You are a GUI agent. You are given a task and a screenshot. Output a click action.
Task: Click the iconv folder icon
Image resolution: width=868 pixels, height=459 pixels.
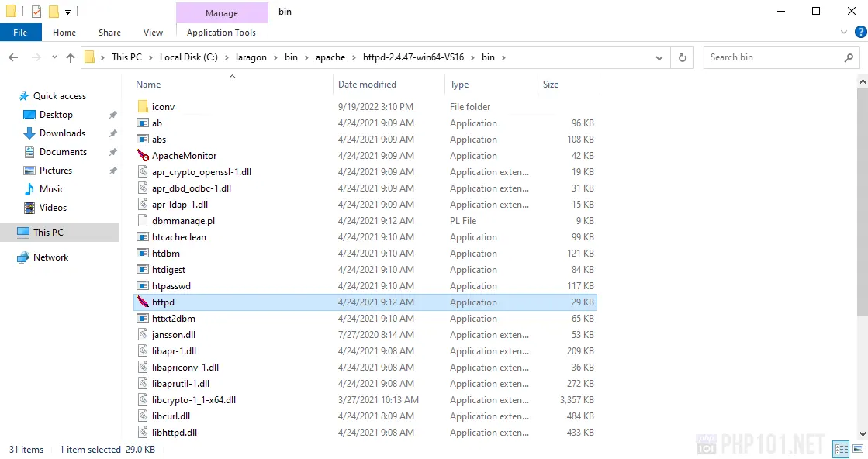click(x=143, y=107)
